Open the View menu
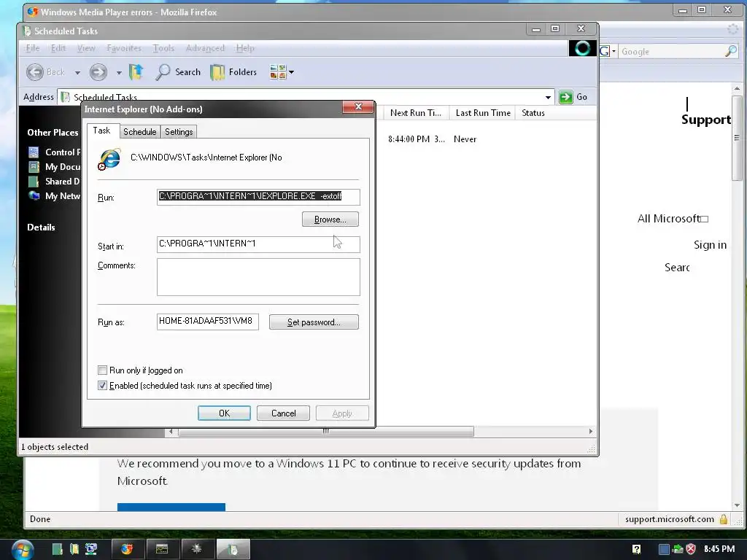 tap(86, 48)
